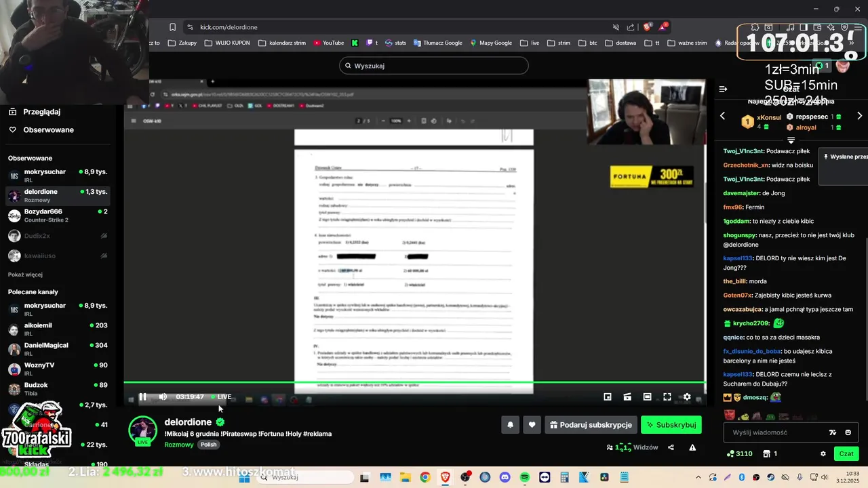Screen dimensions: 868x488
Task: Open Bozydar666 channel in sidebar
Action: click(x=58, y=216)
